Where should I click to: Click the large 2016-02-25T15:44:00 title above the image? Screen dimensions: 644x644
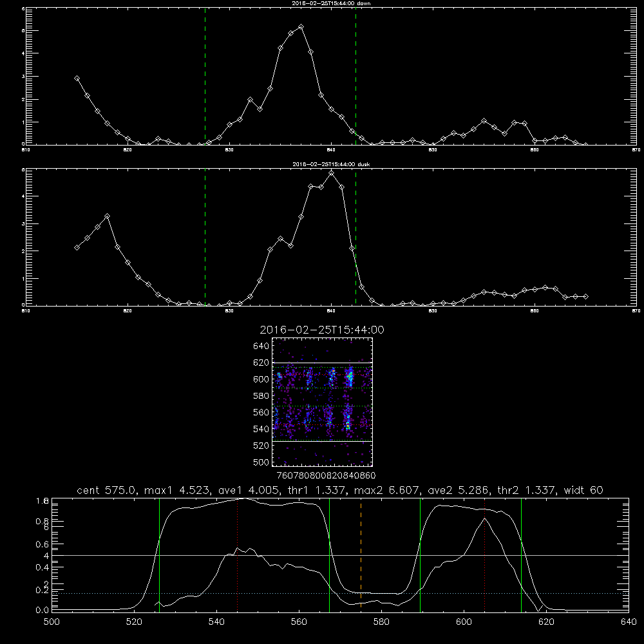(322, 330)
